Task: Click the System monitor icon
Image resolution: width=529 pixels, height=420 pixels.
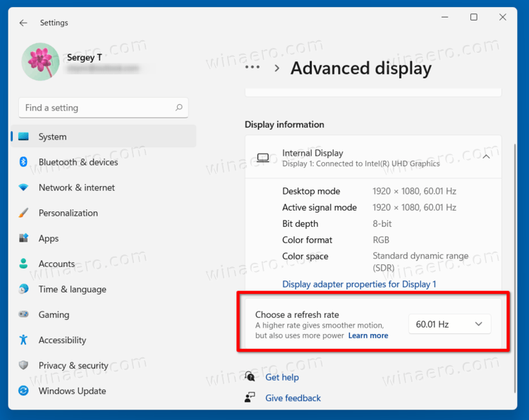Action: (23, 137)
